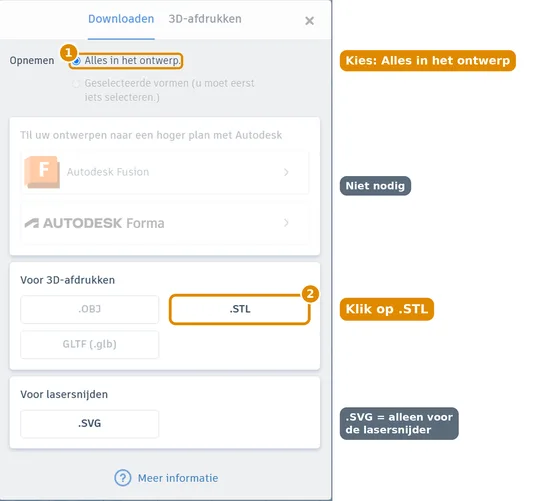Click the orange number 2 badge
Viewport: 542px width, 501px height.
pos(310,294)
